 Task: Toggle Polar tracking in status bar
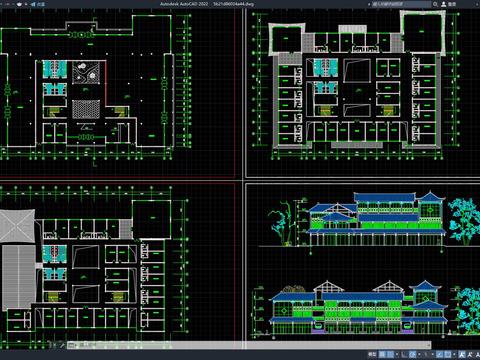[x=413, y=354]
